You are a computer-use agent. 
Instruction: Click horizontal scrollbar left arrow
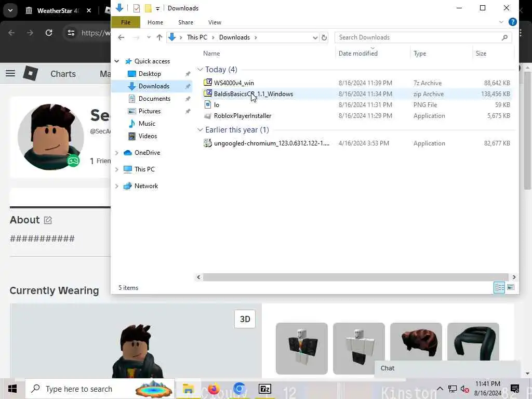point(199,277)
